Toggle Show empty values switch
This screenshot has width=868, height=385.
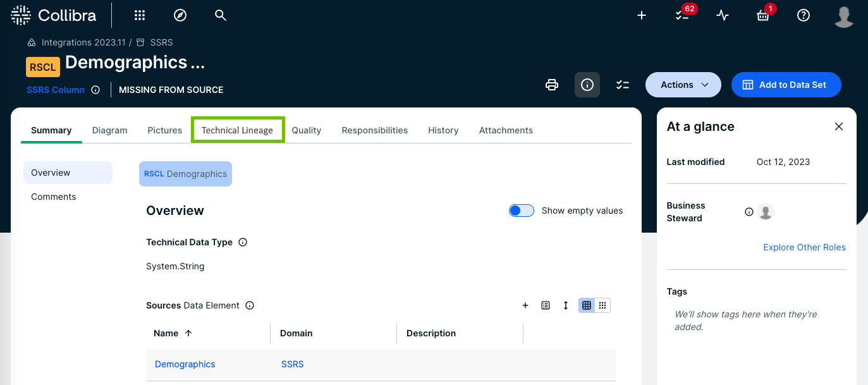pos(522,211)
